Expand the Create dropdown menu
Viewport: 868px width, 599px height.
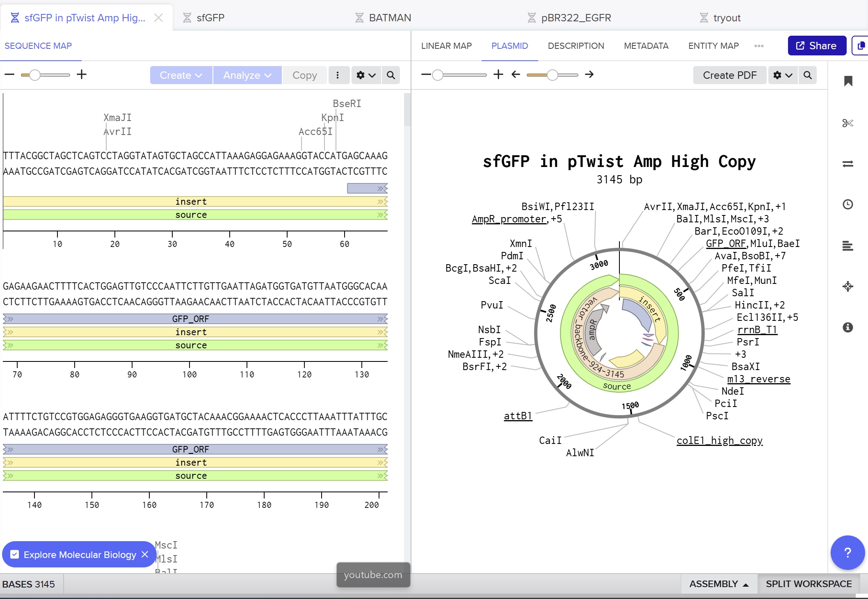[x=181, y=75]
